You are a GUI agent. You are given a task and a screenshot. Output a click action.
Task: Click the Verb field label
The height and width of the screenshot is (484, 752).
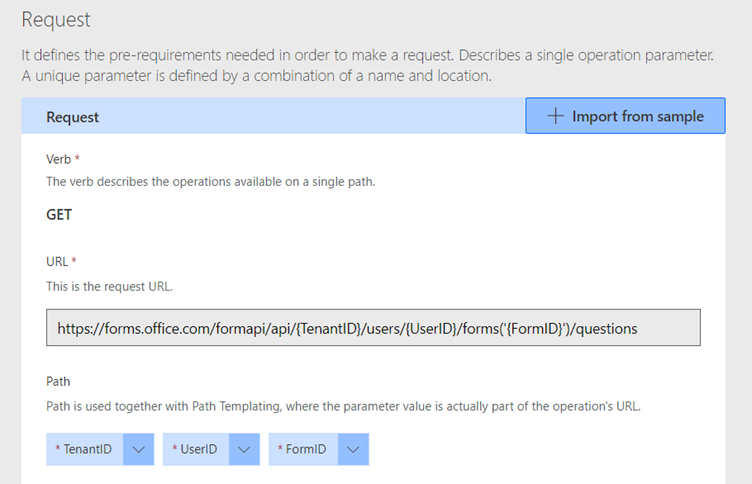pos(59,159)
